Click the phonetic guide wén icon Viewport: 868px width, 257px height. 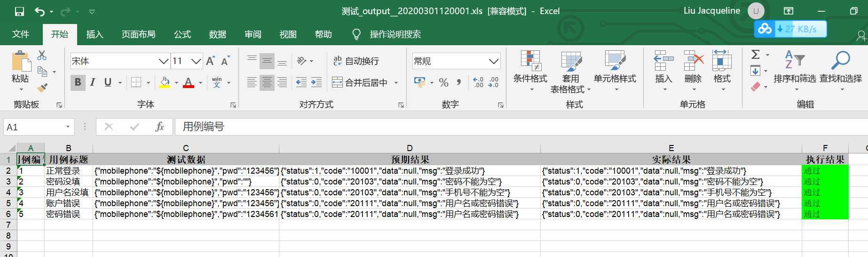coord(217,82)
